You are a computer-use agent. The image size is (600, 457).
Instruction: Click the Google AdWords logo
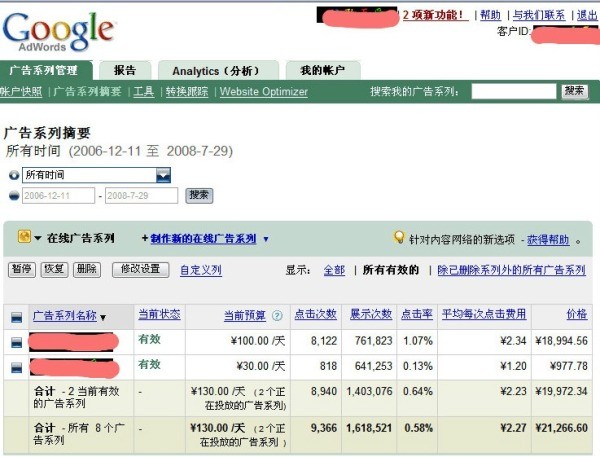(58, 32)
